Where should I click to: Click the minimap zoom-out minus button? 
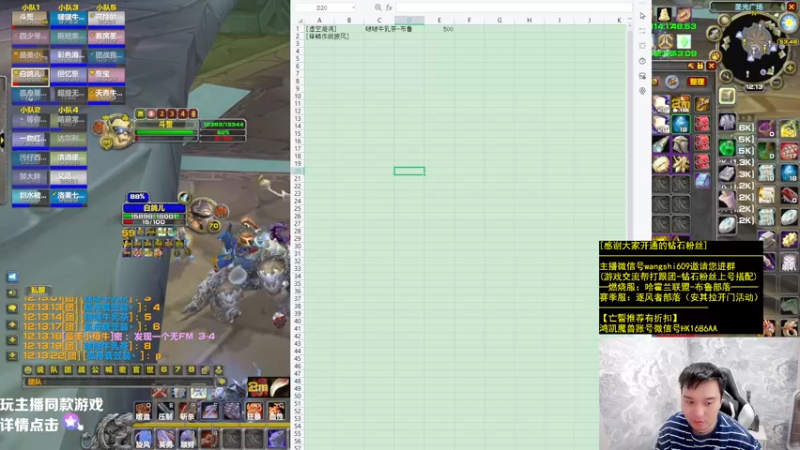click(x=776, y=82)
